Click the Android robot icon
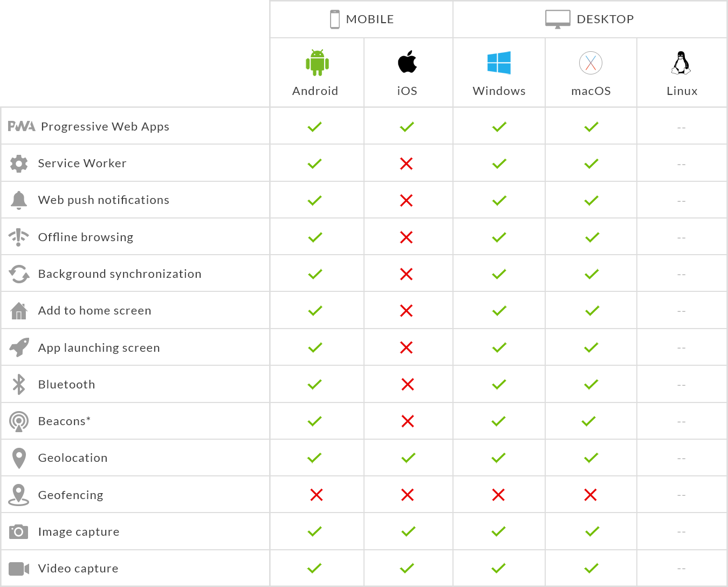 point(317,63)
